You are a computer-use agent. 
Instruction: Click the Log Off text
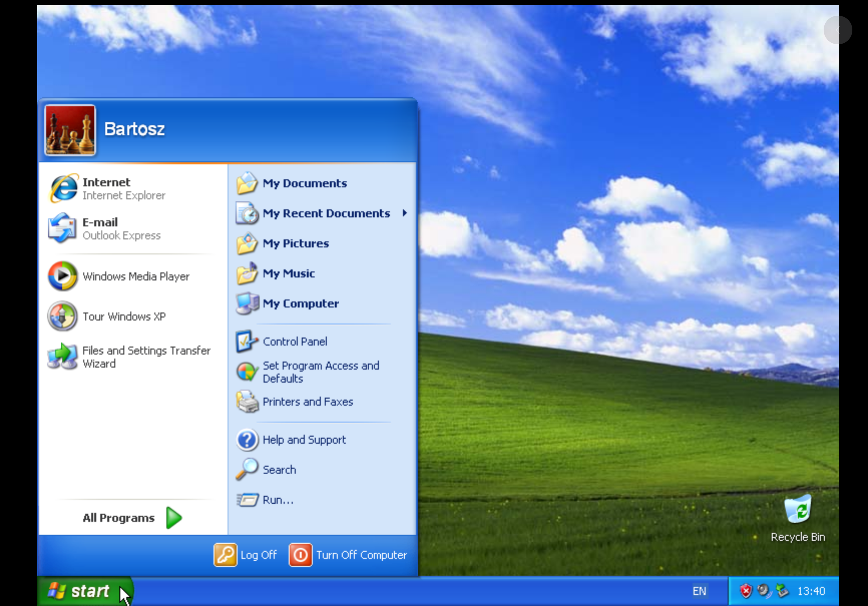[x=259, y=555]
